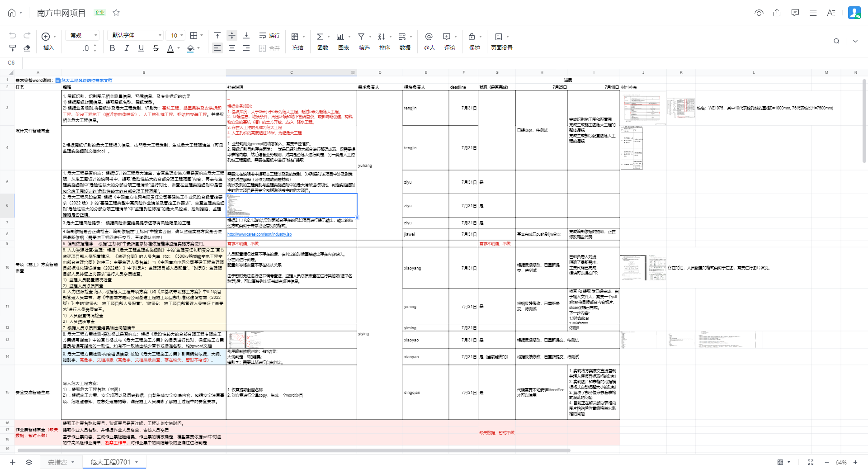Click the text style A icon in header
This screenshot has height=469, width=868.
point(831,13)
